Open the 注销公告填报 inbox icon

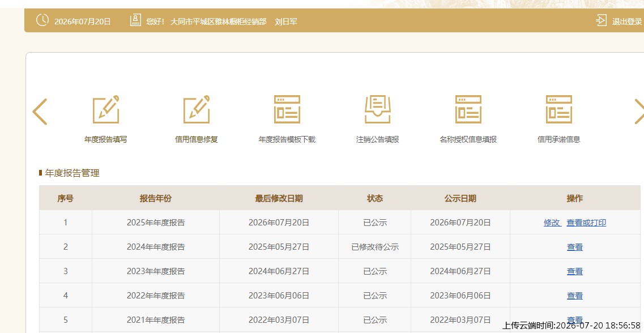click(x=377, y=109)
